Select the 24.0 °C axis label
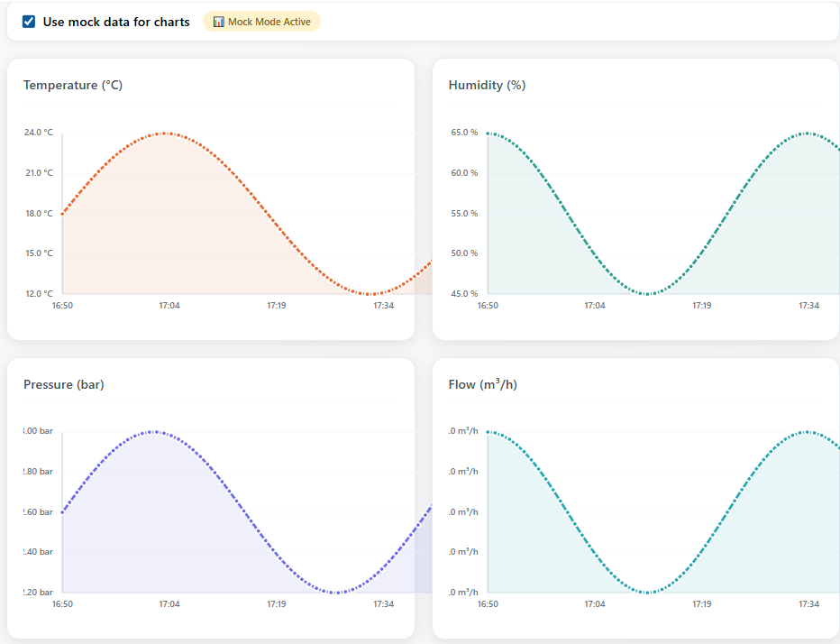This screenshot has width=840, height=644. [x=37, y=132]
